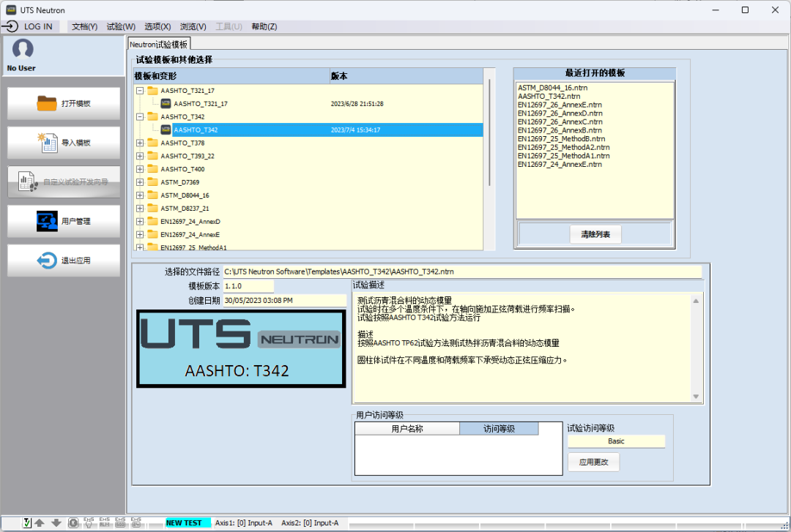The width and height of the screenshot is (791, 532).
Task: Click the exit application arrow icon
Action: (47, 261)
